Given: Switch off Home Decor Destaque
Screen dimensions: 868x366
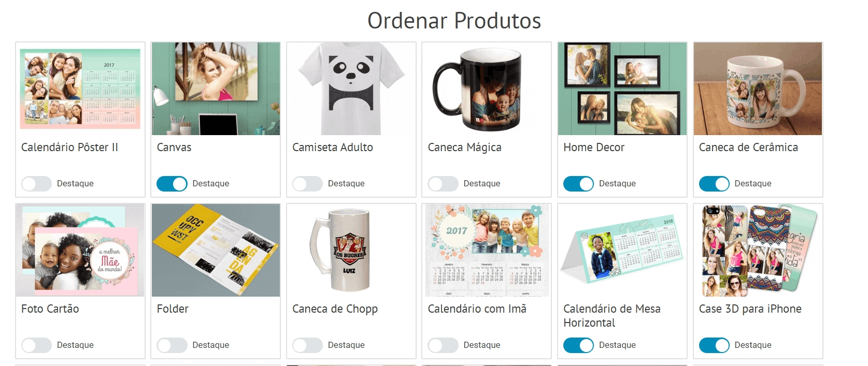Looking at the screenshot, I should click(x=578, y=184).
